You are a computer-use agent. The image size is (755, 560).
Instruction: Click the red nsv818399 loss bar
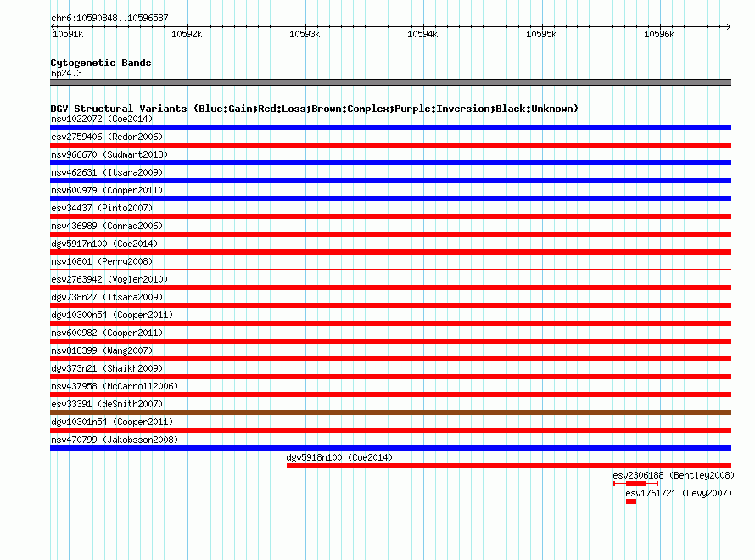pos(390,359)
